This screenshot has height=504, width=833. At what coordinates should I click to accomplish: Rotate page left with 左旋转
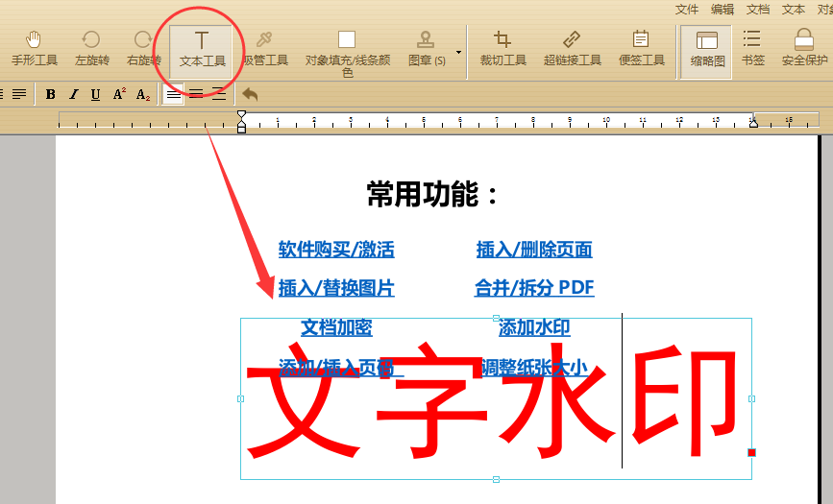tap(91, 48)
